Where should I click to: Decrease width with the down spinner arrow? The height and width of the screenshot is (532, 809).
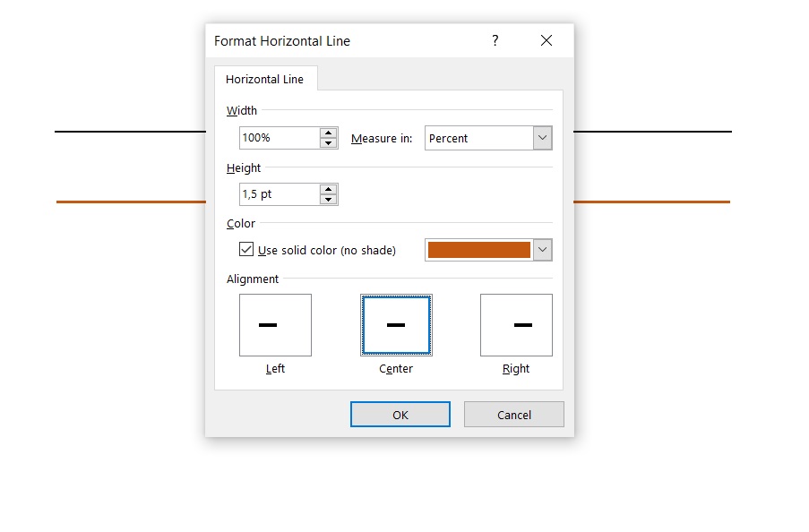pyautogui.click(x=329, y=143)
